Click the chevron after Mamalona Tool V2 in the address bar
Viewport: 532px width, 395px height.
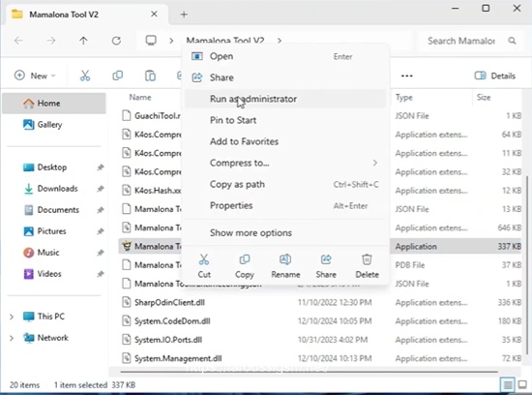click(280, 41)
